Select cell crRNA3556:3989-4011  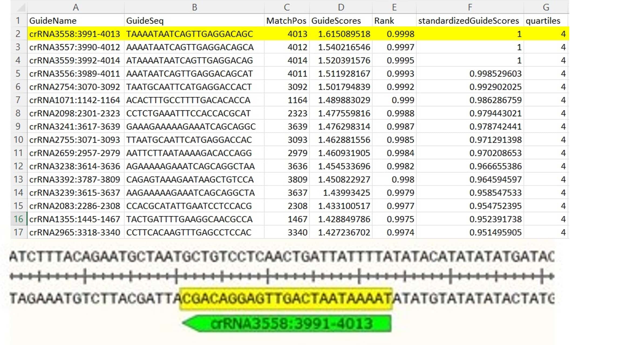click(76, 73)
